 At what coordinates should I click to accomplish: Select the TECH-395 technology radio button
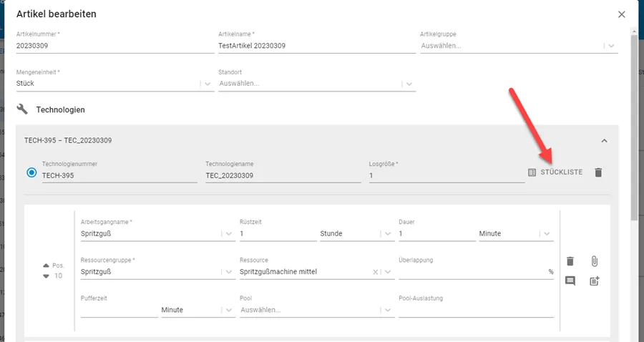(31, 172)
